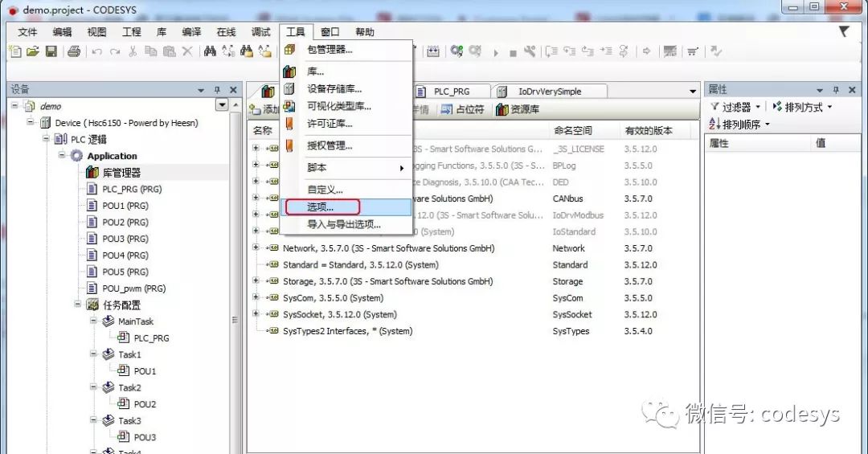This screenshot has height=454, width=868.
Task: Click the New project toolbar icon
Action: pos(15,51)
